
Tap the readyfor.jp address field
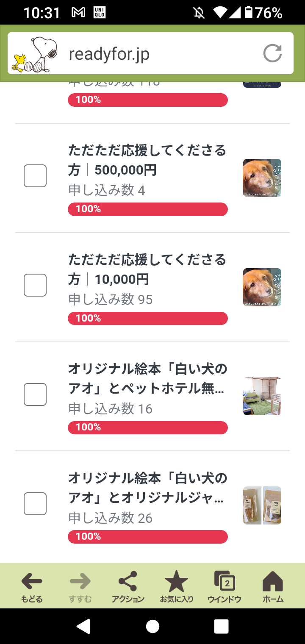click(x=161, y=54)
